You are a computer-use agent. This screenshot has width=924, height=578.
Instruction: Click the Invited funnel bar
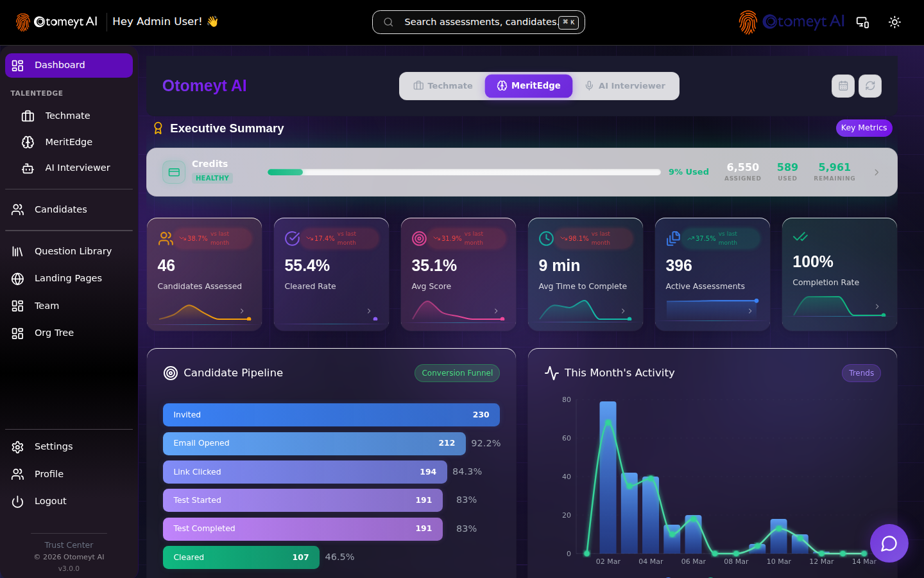[x=331, y=415]
